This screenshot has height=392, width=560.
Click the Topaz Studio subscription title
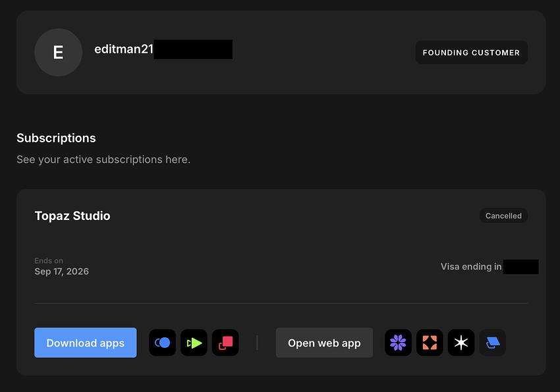tap(72, 215)
